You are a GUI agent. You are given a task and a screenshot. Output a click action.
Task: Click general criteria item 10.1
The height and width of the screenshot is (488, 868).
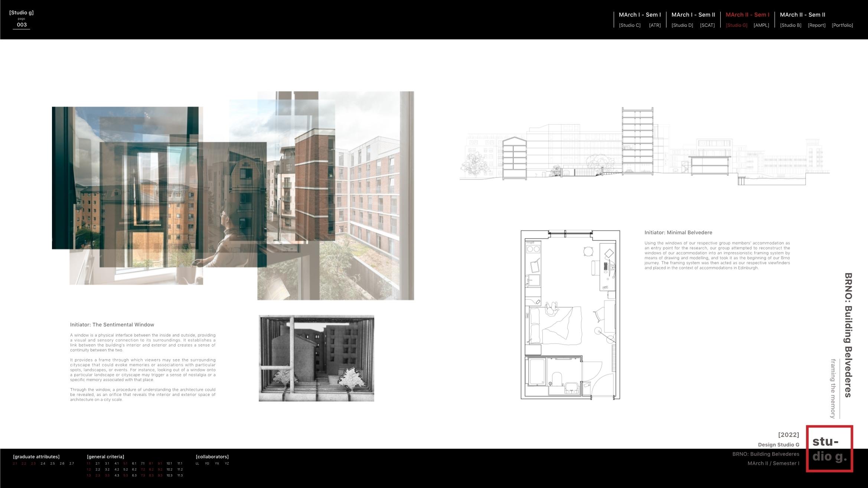click(169, 463)
